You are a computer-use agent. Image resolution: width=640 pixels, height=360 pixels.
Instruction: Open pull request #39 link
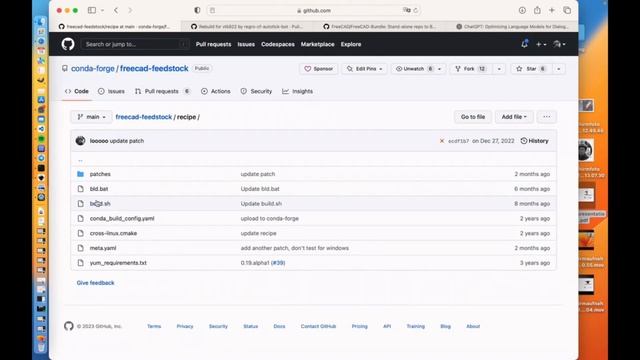click(x=278, y=263)
